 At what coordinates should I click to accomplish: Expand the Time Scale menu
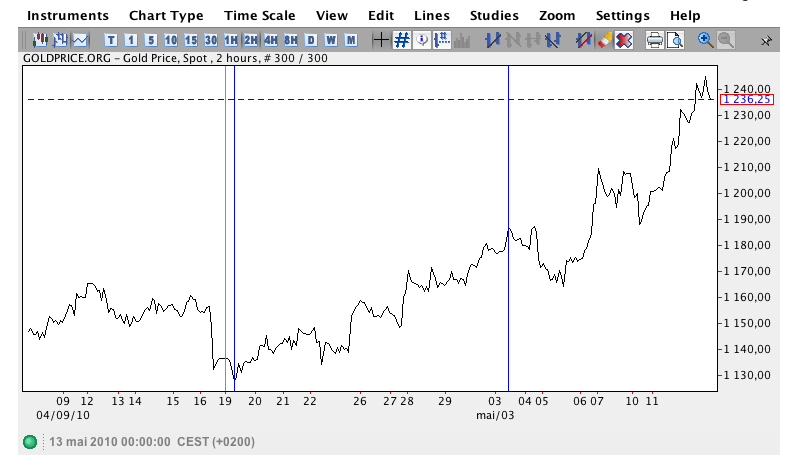point(258,16)
